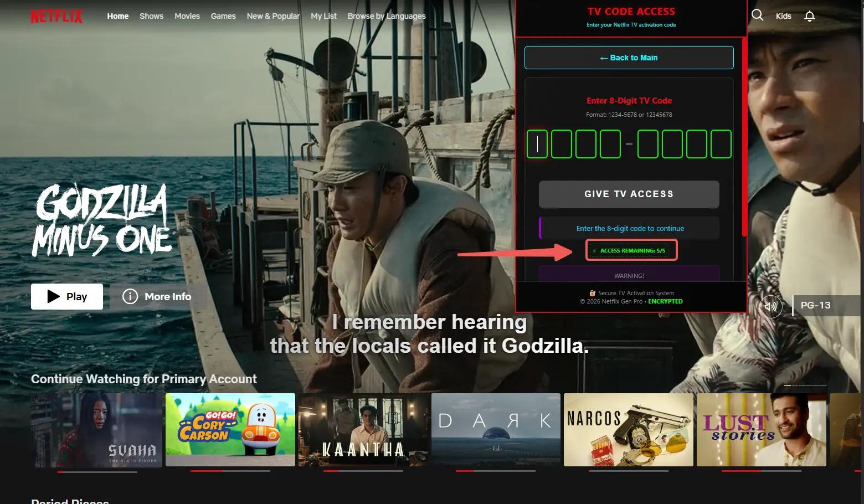Open My List

323,16
